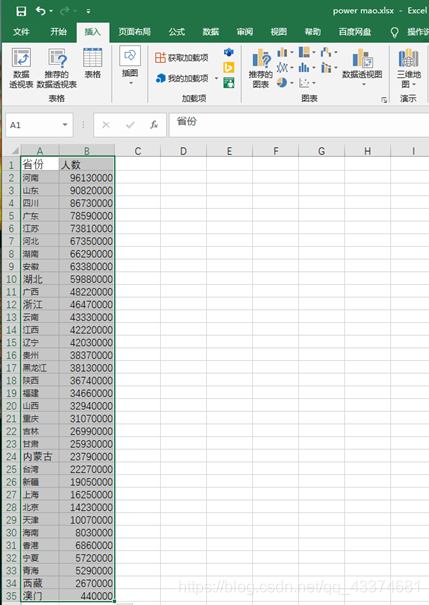Click the People Graph add-in icon
This screenshot has width=429, height=605.
pyautogui.click(x=229, y=83)
